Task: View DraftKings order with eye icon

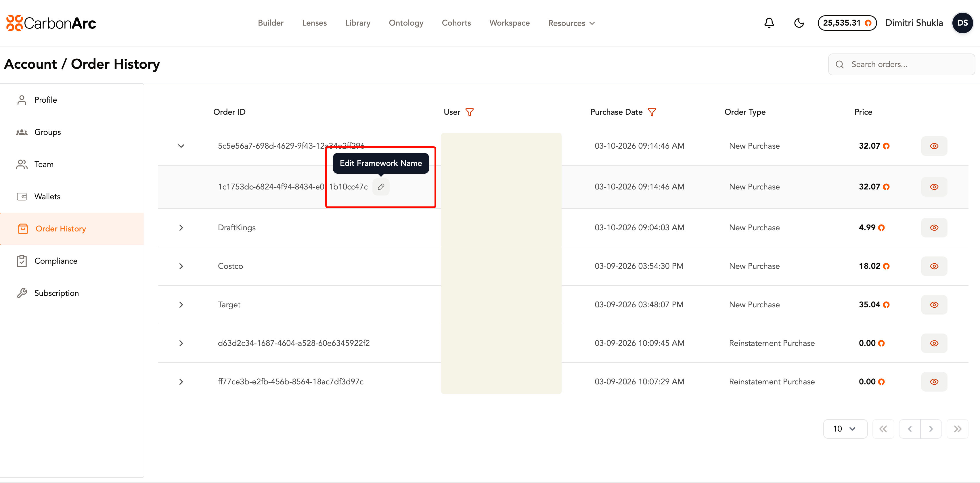Action: (x=934, y=227)
